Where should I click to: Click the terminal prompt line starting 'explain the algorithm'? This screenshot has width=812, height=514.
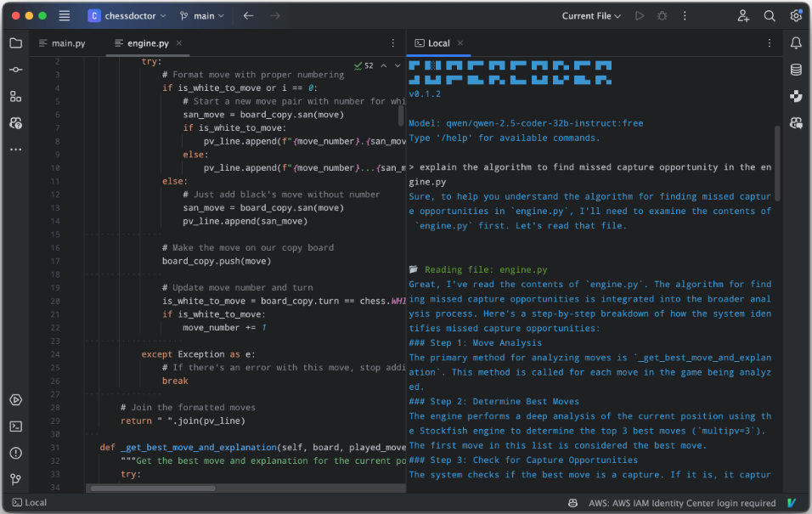(x=590, y=174)
